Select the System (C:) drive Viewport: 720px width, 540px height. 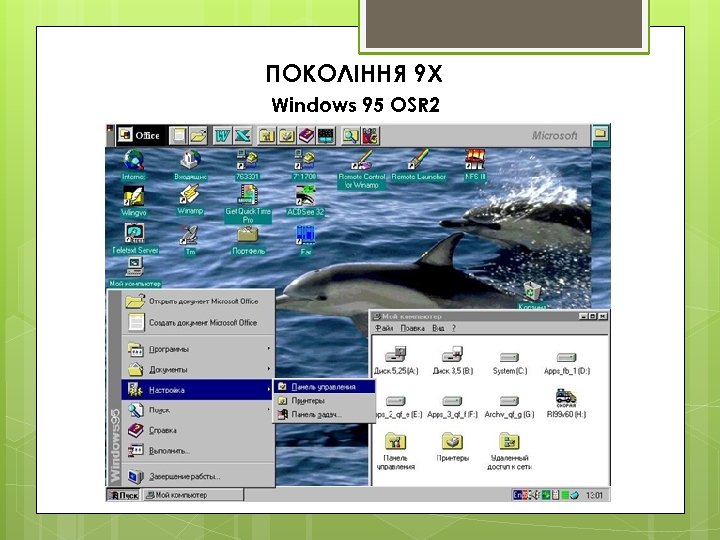(510, 363)
